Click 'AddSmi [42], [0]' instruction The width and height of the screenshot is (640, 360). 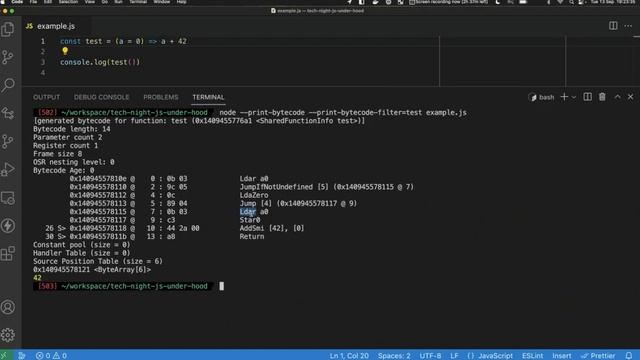272,228
